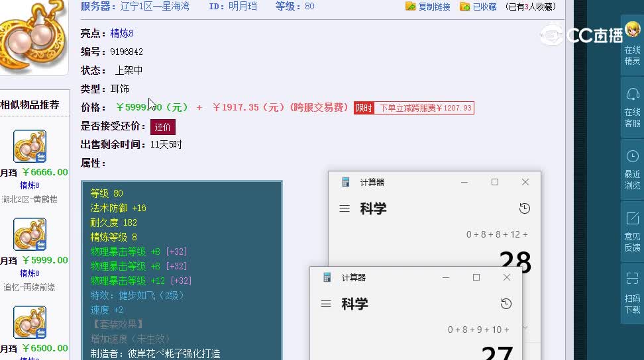Minimize the front calculator window
Viewport: 644px width, 360px height.
(x=446, y=277)
